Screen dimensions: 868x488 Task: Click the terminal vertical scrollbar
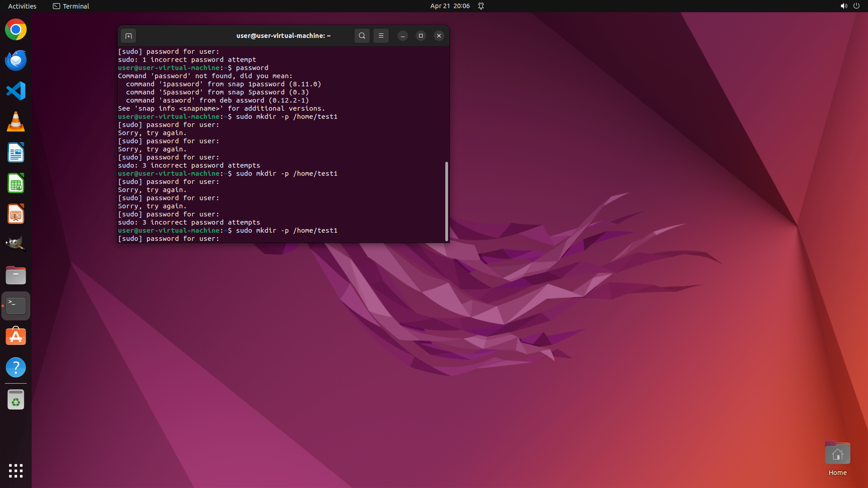click(447, 201)
